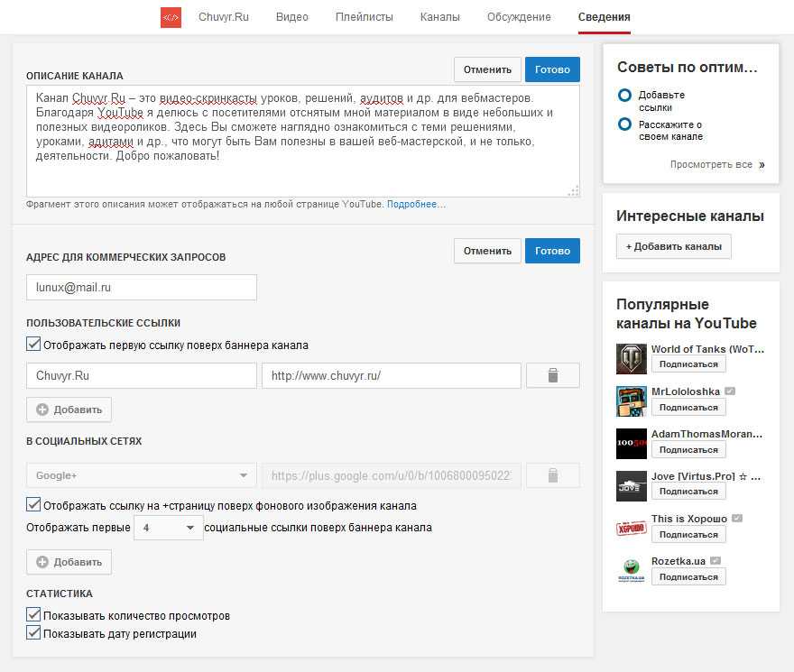This screenshot has height=672, width=794.
Task: Click the plus.google.com URL field
Action: click(392, 475)
